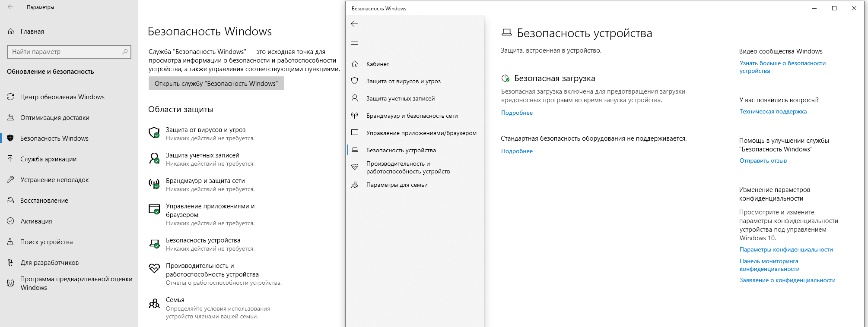Click the Активация checkmark circle icon
The image size is (868, 327).
[x=10, y=221]
